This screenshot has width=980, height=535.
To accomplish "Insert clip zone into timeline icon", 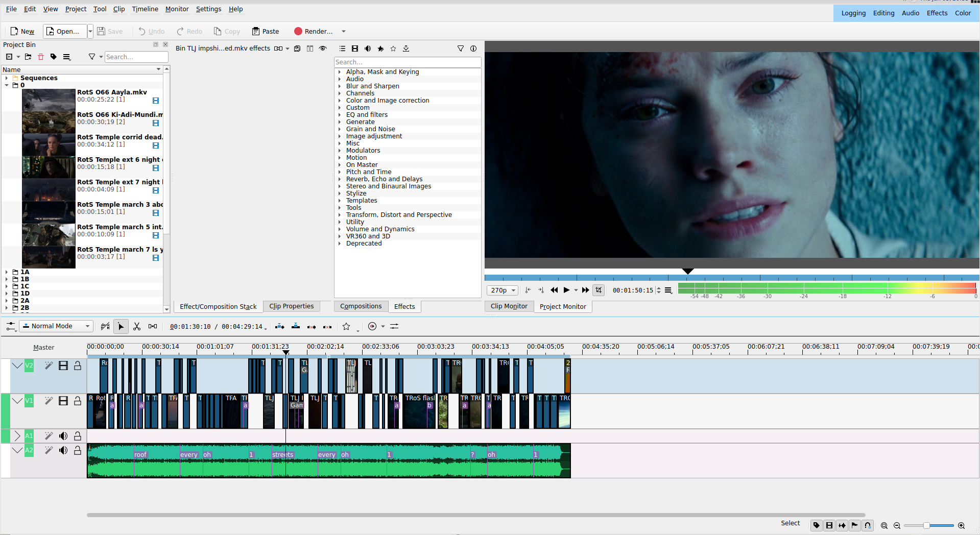I will click(x=279, y=326).
